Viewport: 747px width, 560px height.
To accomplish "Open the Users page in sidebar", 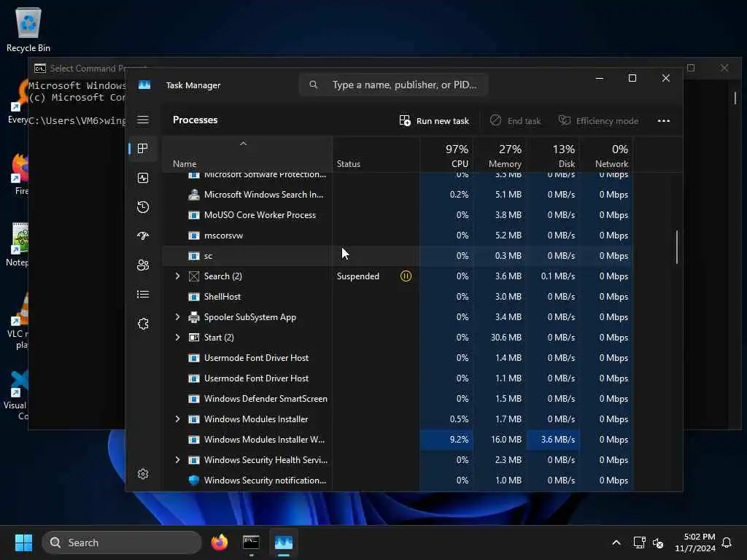I will tap(143, 265).
